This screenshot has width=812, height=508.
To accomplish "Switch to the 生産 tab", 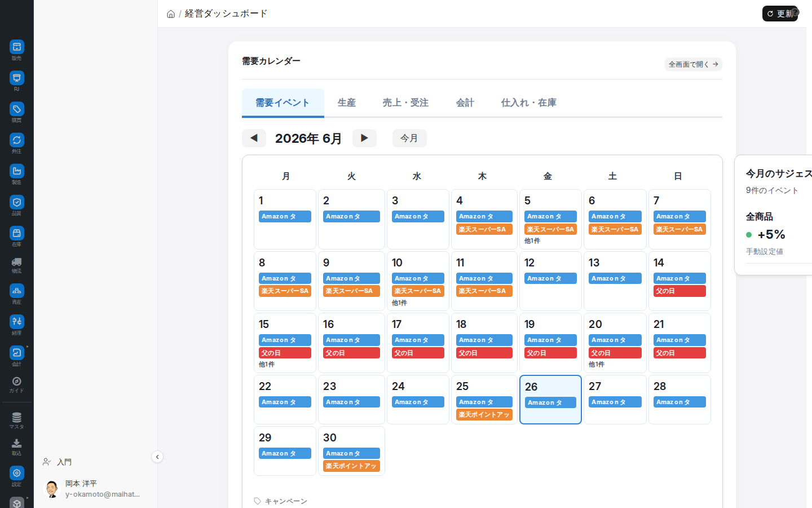I will (347, 103).
